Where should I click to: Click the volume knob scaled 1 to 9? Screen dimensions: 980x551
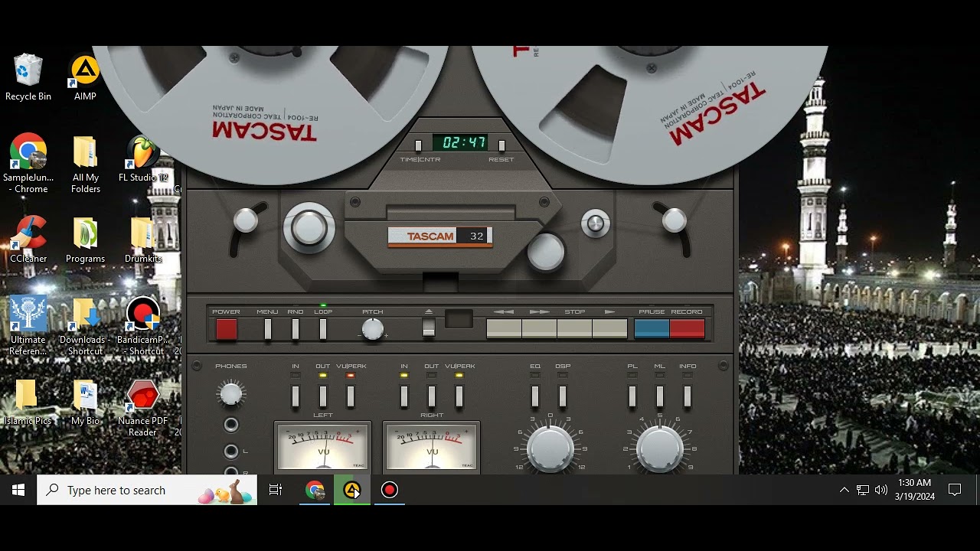tap(660, 448)
